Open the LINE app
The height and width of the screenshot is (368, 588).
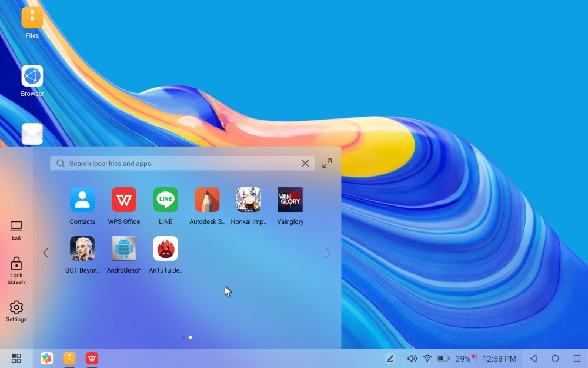click(x=165, y=200)
